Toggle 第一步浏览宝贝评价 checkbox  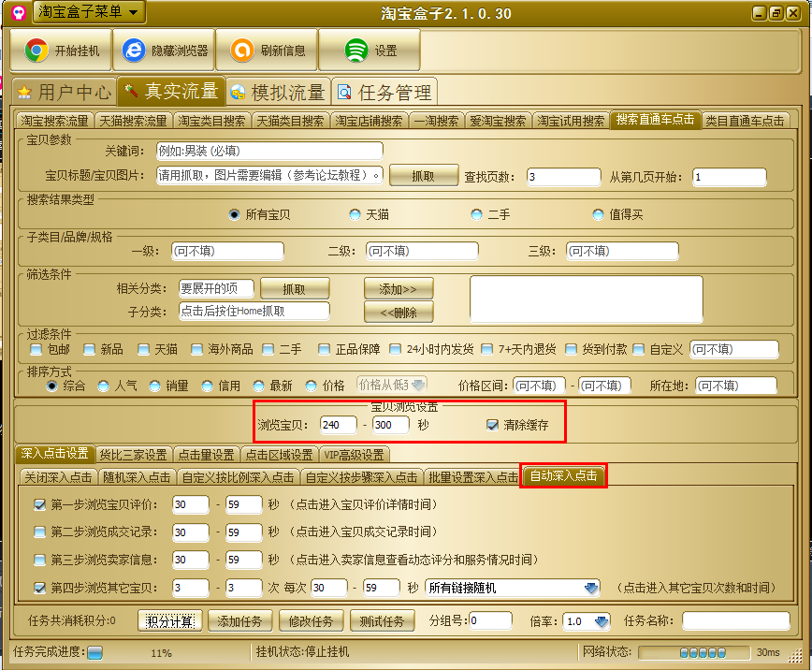pyautogui.click(x=39, y=504)
